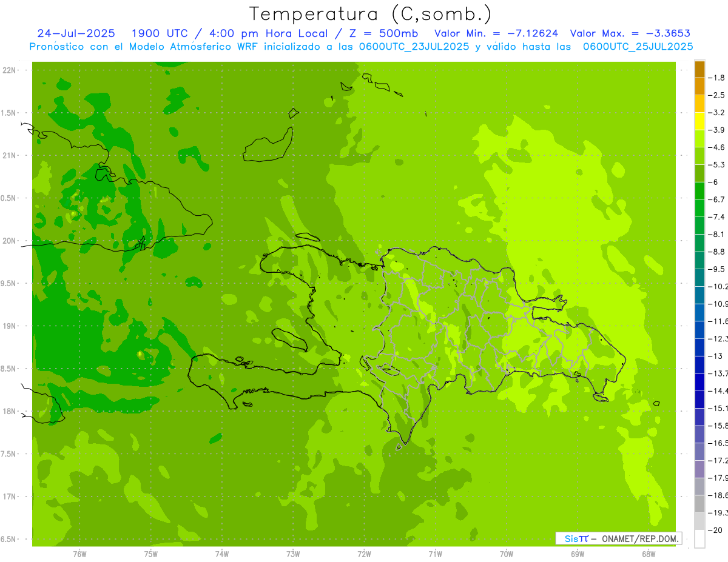Screen dimensions: 728x562
Task: Click the orange legend swatch between -1.8 and -2.5
Action: 699,87
